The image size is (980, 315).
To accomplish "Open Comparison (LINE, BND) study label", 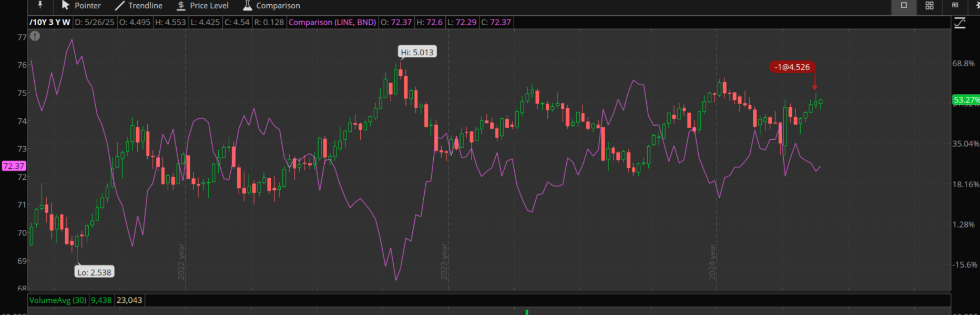I will 332,22.
